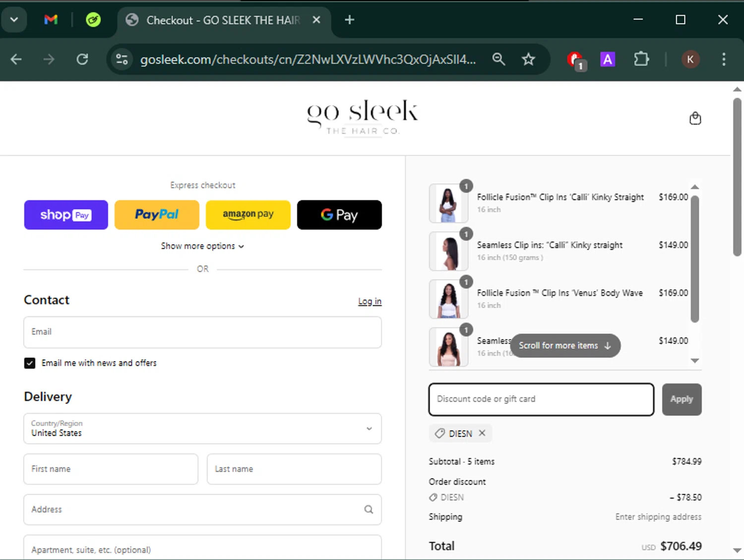
Task: Focus the Email input field
Action: 202,332
